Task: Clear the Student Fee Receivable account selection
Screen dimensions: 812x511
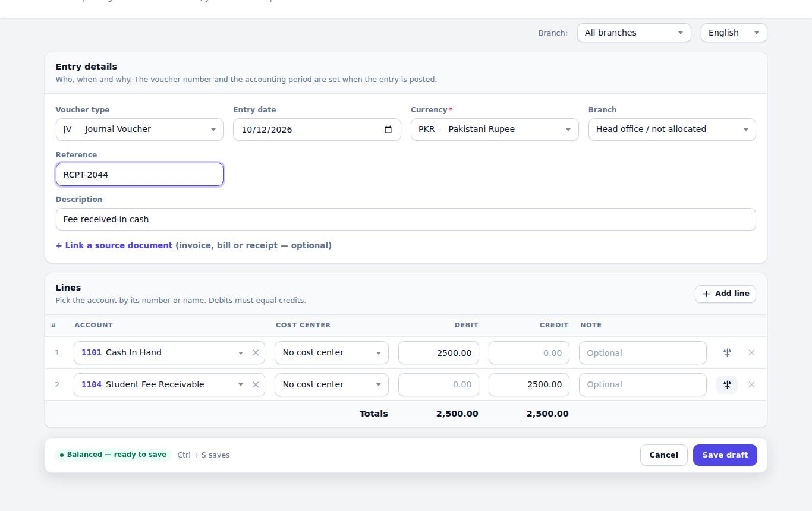Action: tap(256, 384)
